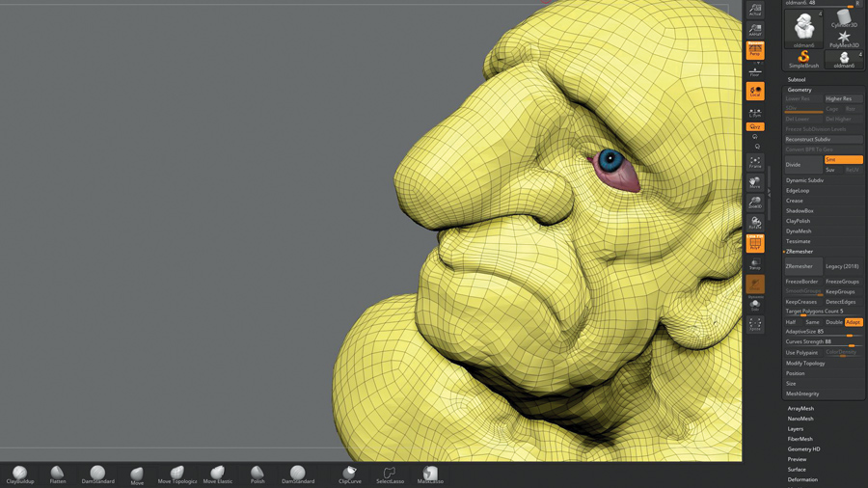Toggle Transp transparency mode

point(755,263)
